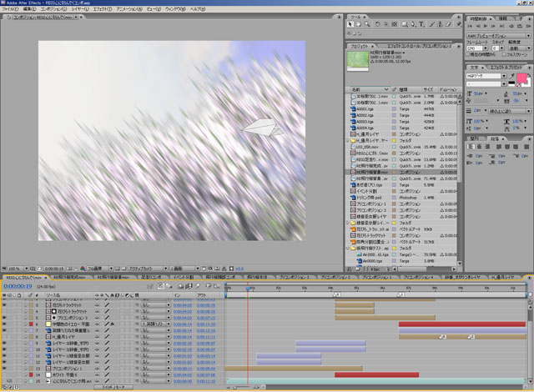Screen dimensions: 534x392
Task: Click the timeline graph editor icon
Action: coord(216,286)
